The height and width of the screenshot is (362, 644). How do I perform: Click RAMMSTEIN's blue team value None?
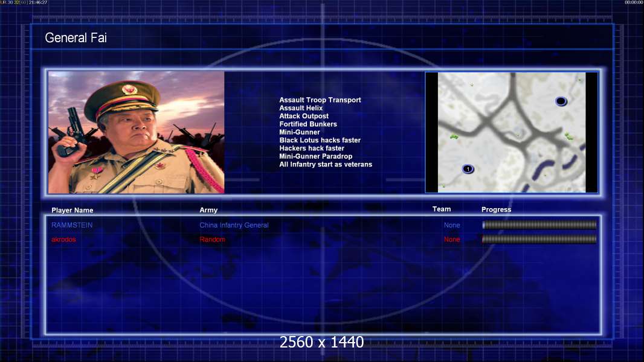coord(452,225)
